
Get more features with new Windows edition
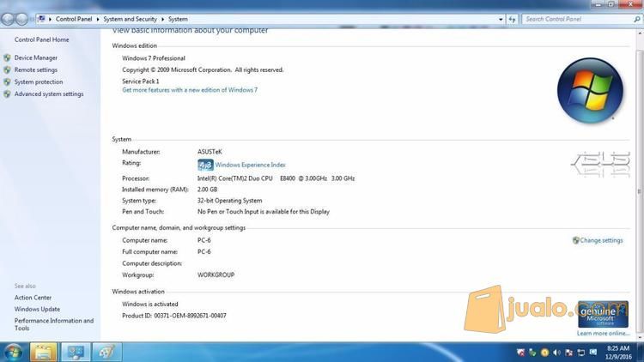point(190,90)
